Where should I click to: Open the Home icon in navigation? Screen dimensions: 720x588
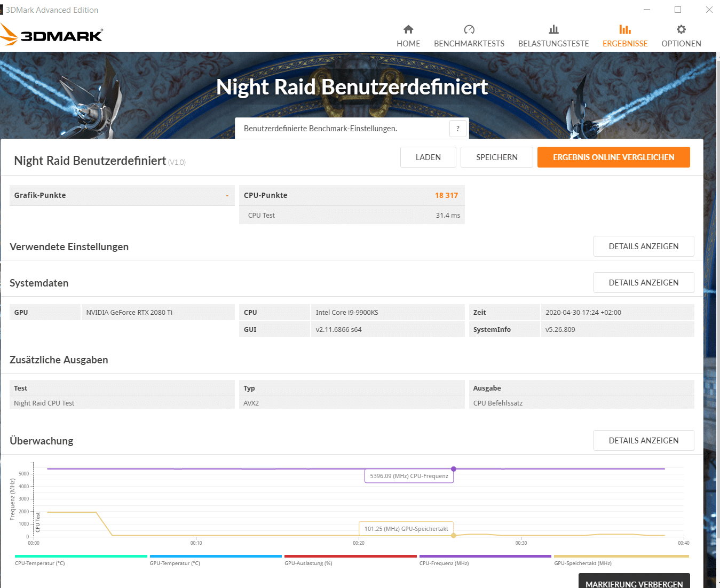pyautogui.click(x=408, y=29)
